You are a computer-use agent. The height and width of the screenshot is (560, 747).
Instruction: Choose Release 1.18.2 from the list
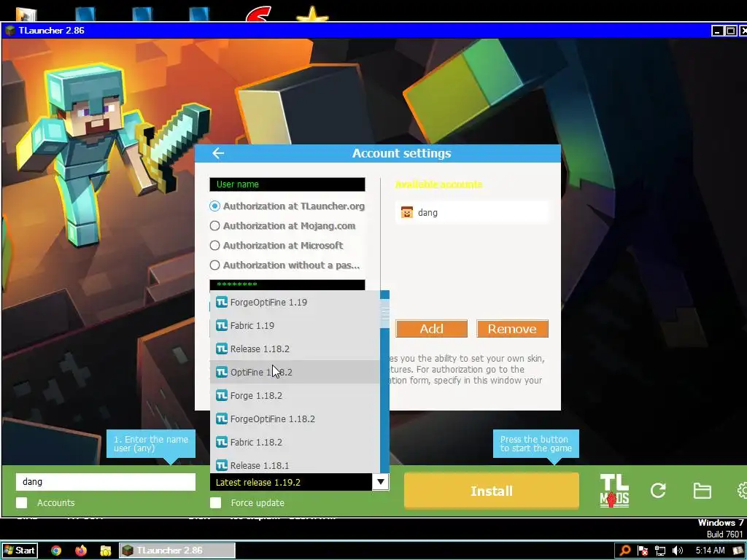[x=295, y=349]
